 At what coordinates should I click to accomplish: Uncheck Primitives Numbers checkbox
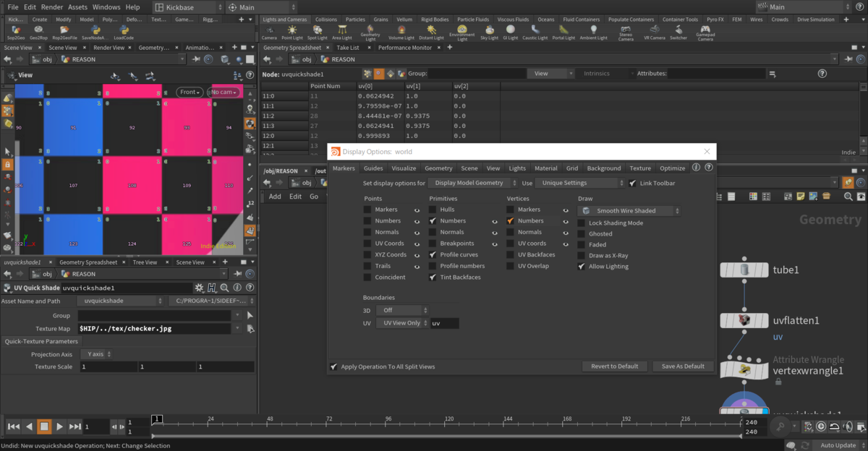(x=433, y=220)
